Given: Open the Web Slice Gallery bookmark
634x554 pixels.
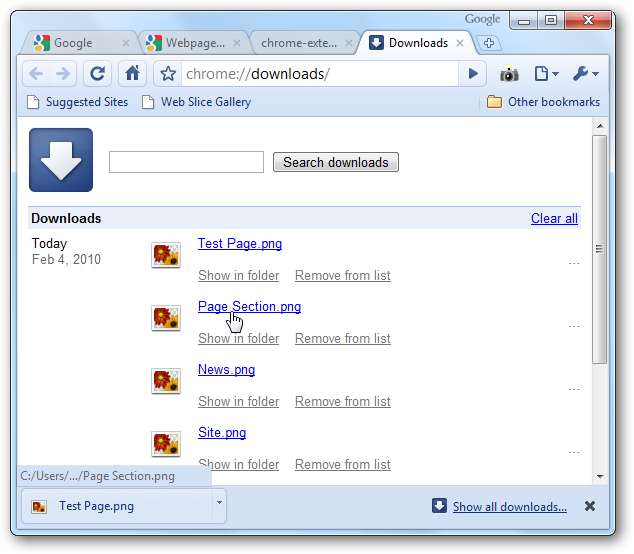Looking at the screenshot, I should click(197, 102).
